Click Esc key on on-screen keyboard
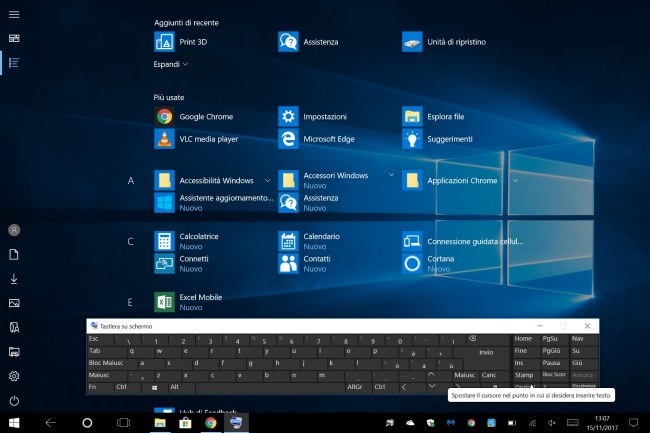This screenshot has width=650, height=433. (x=100, y=340)
